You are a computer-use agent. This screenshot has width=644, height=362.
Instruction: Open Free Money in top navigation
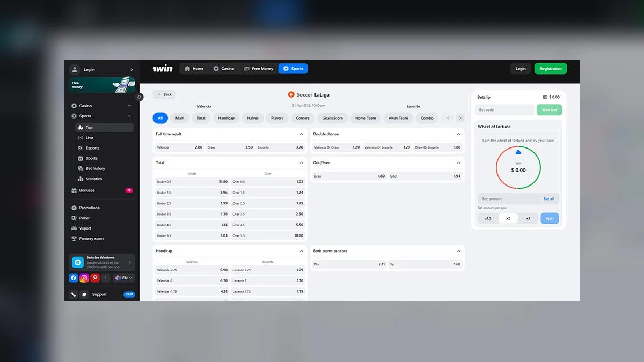click(x=258, y=69)
